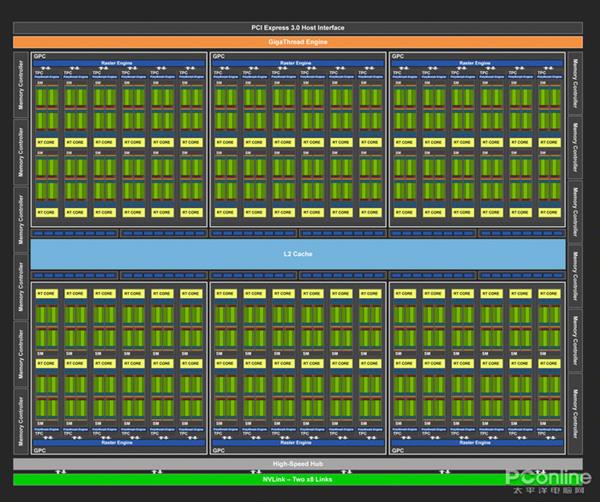
Task: Click the GPC label of top-right cluster
Action: (398, 56)
